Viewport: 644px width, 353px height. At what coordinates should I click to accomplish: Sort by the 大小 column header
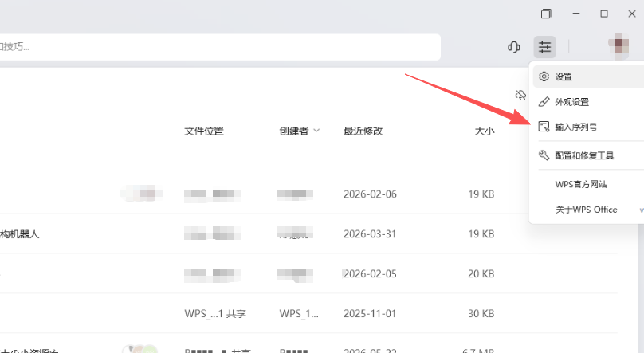click(x=485, y=131)
